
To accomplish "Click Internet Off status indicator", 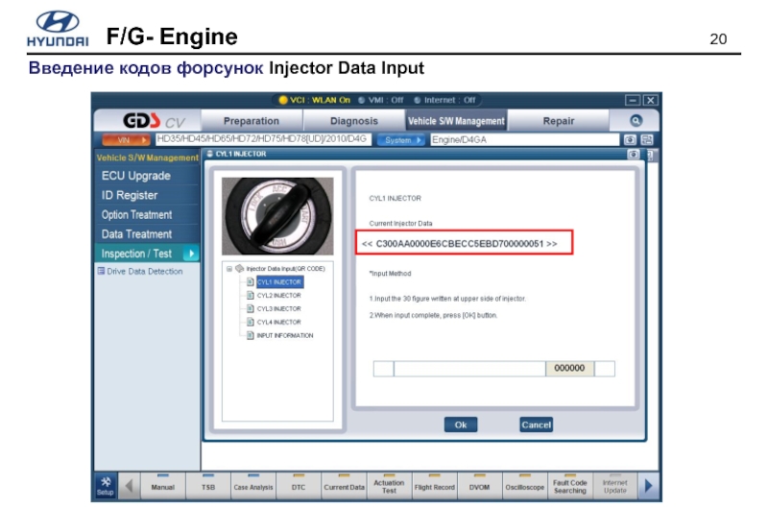I will [x=444, y=100].
